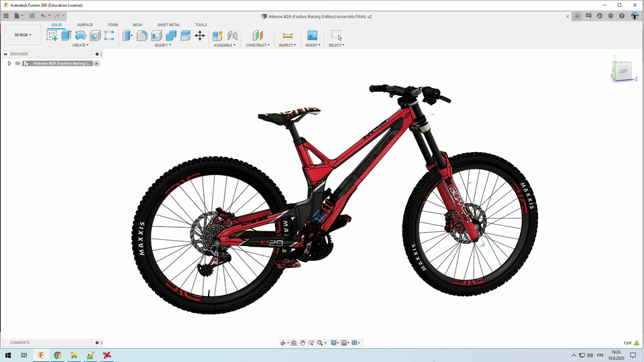Expand the MODIFY menu
644x362 pixels.
[162, 45]
